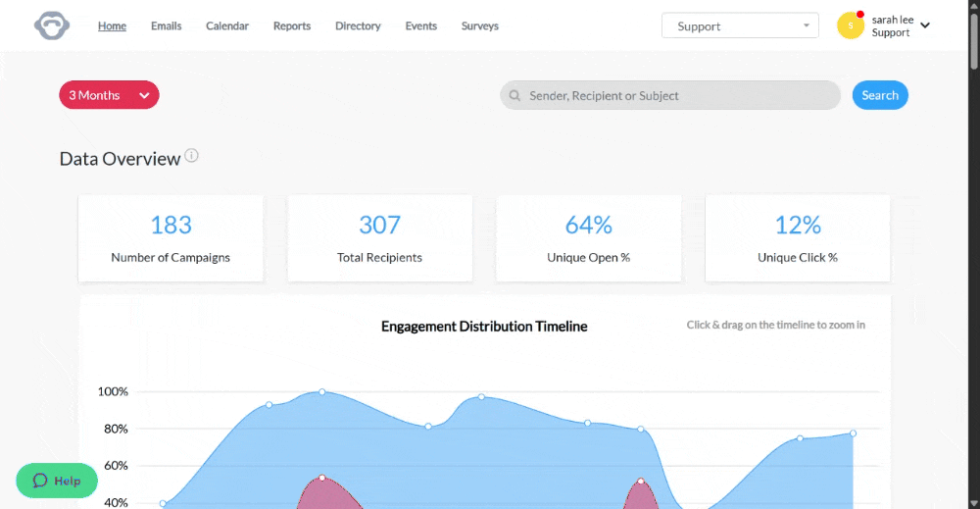
Task: Click the scrollbar down arrow
Action: coord(974,503)
